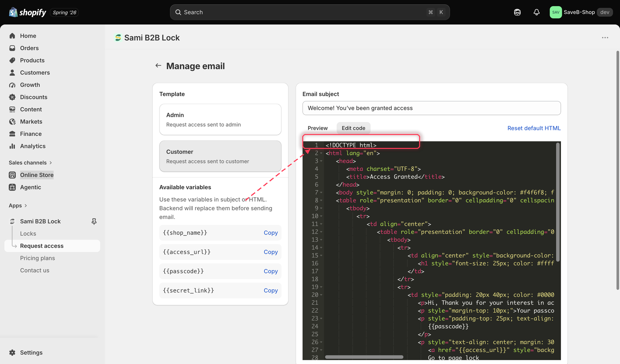Image resolution: width=620 pixels, height=364 pixels.
Task: Collapse the fold arrow on code line 2
Action: (321, 153)
